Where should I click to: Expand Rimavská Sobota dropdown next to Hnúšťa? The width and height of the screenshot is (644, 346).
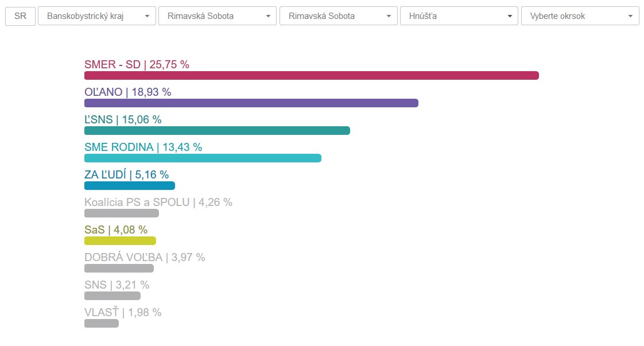[338, 16]
